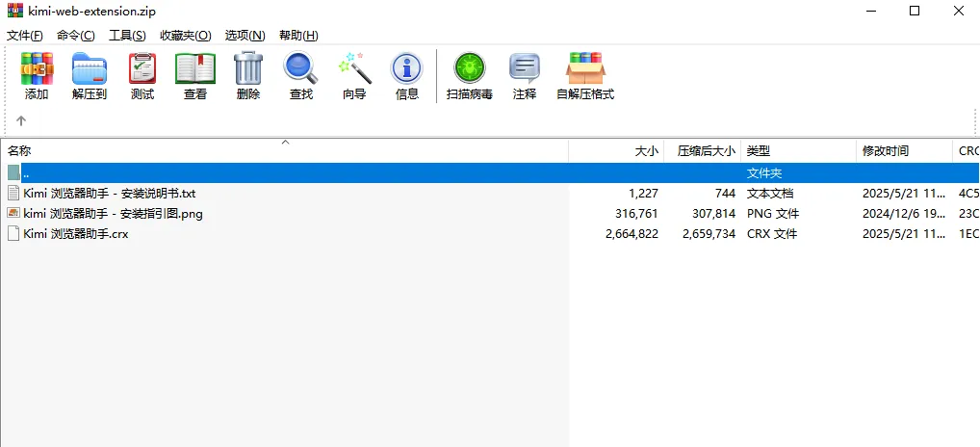The image size is (980, 447).
Task: Open the 注释 (Comment) tool icon
Action: 525,68
